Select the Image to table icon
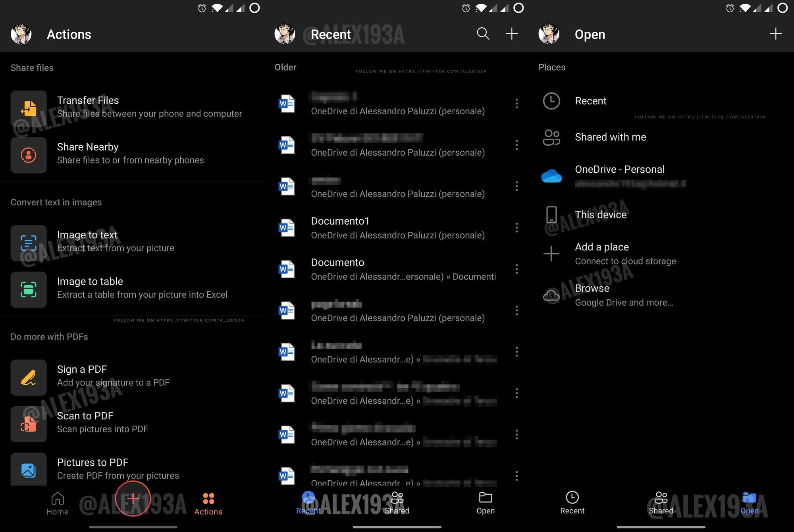This screenshot has height=532, width=794. coord(29,289)
